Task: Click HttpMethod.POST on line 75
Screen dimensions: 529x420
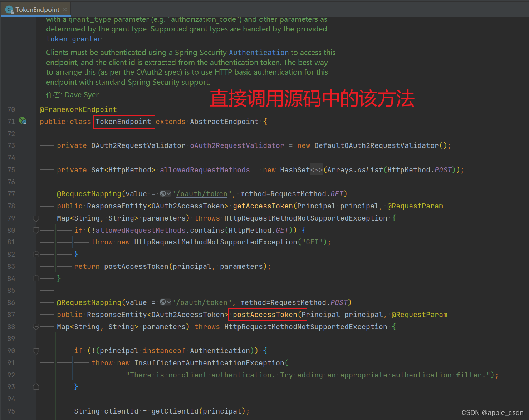Action: tap(420, 170)
